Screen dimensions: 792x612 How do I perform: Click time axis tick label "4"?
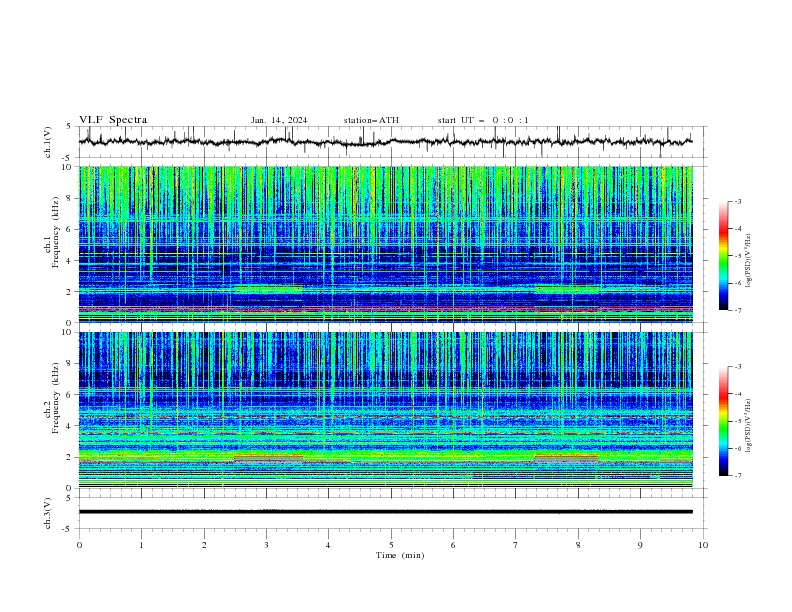point(328,545)
